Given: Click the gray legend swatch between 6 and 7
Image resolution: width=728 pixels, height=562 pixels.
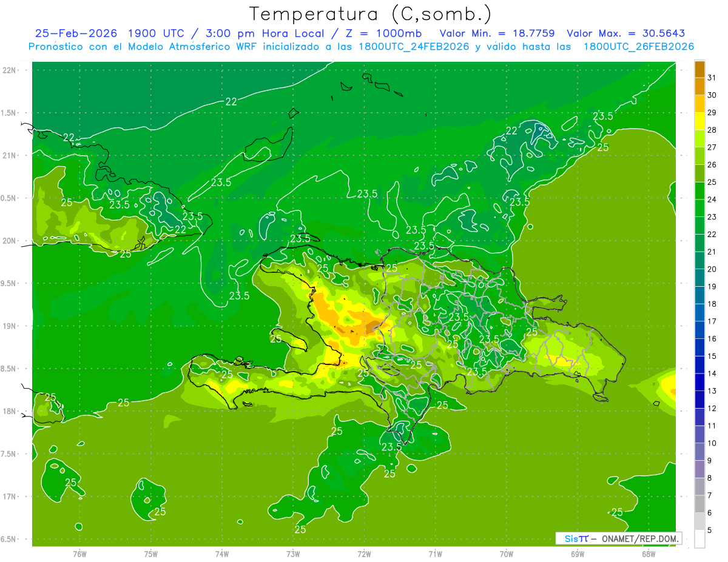Looking at the screenshot, I should click(699, 504).
